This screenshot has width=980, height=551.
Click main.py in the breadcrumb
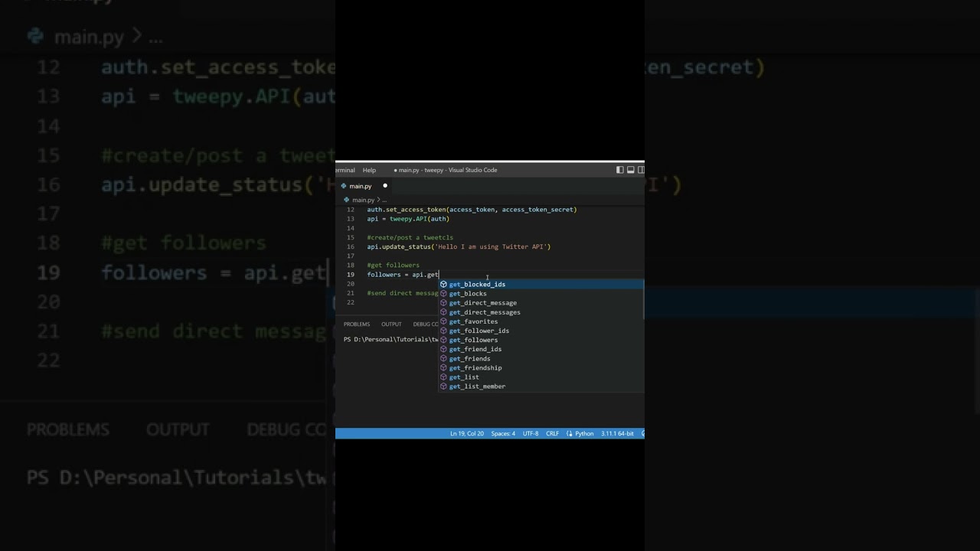click(363, 200)
